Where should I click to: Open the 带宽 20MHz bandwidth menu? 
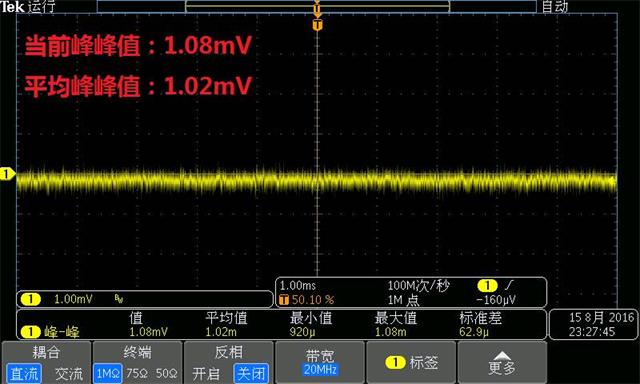pyautogui.click(x=320, y=362)
